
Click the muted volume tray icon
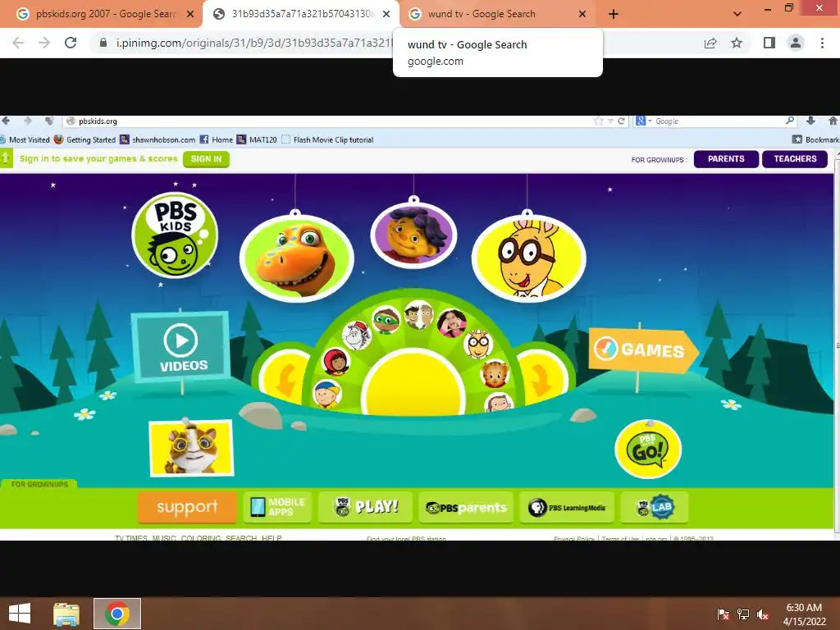[762, 614]
